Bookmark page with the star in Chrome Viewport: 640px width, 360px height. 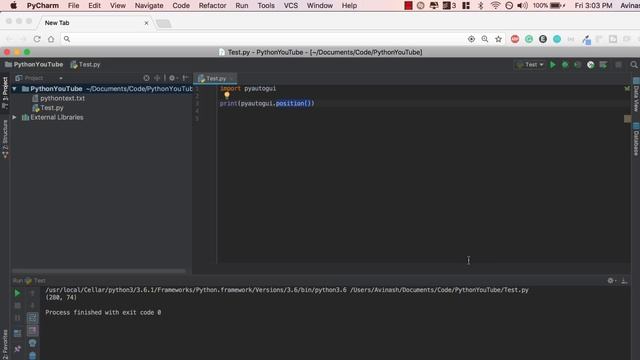point(498,39)
